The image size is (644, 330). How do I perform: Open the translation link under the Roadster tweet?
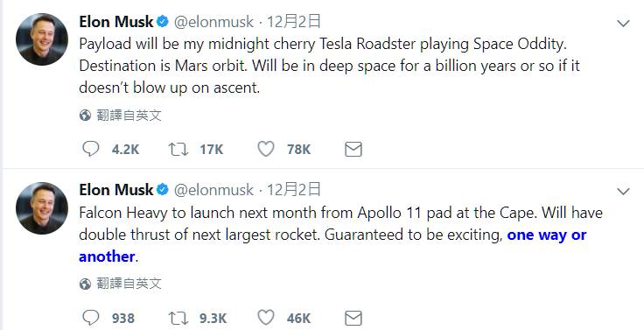pyautogui.click(x=129, y=116)
